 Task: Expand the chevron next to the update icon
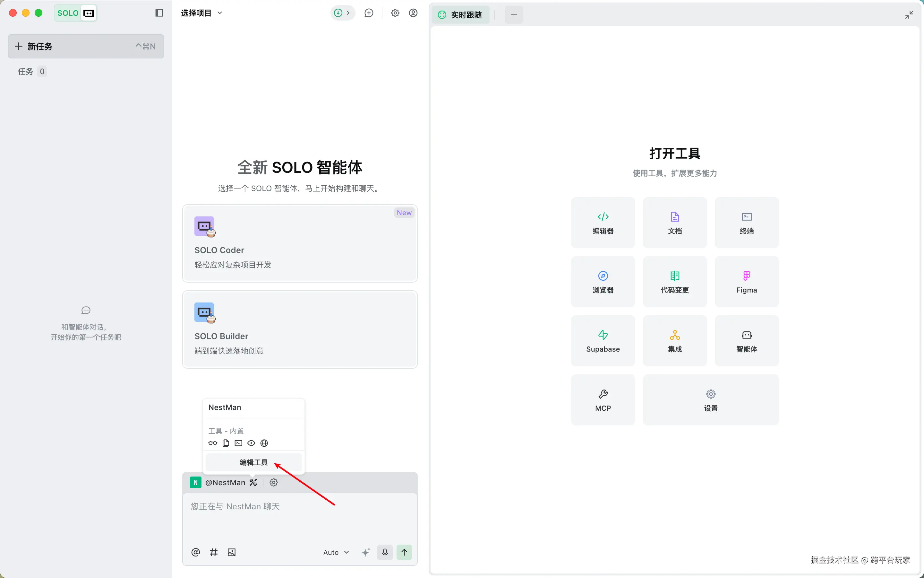coord(348,13)
